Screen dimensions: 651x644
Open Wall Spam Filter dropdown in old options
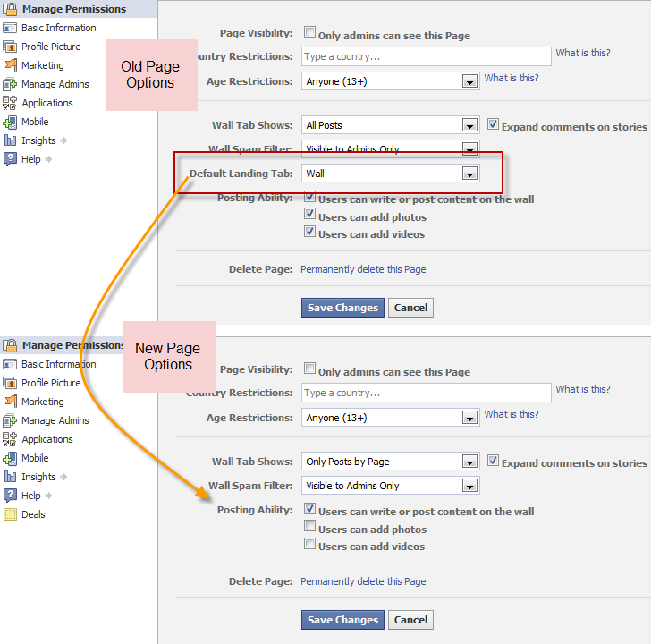(x=390, y=148)
